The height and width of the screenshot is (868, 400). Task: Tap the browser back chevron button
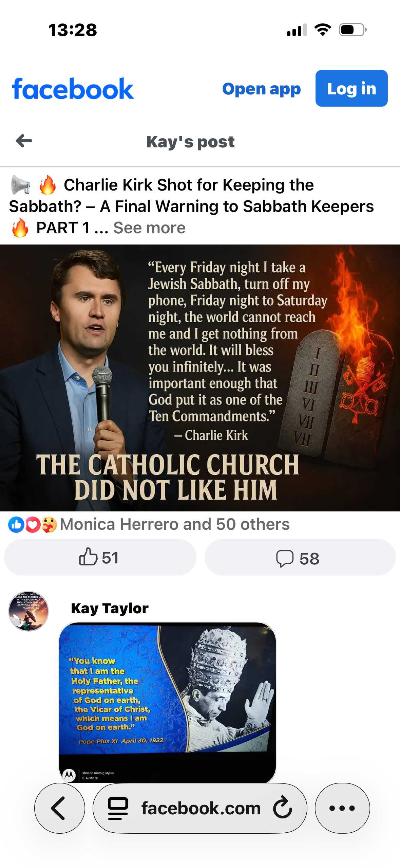(x=59, y=808)
